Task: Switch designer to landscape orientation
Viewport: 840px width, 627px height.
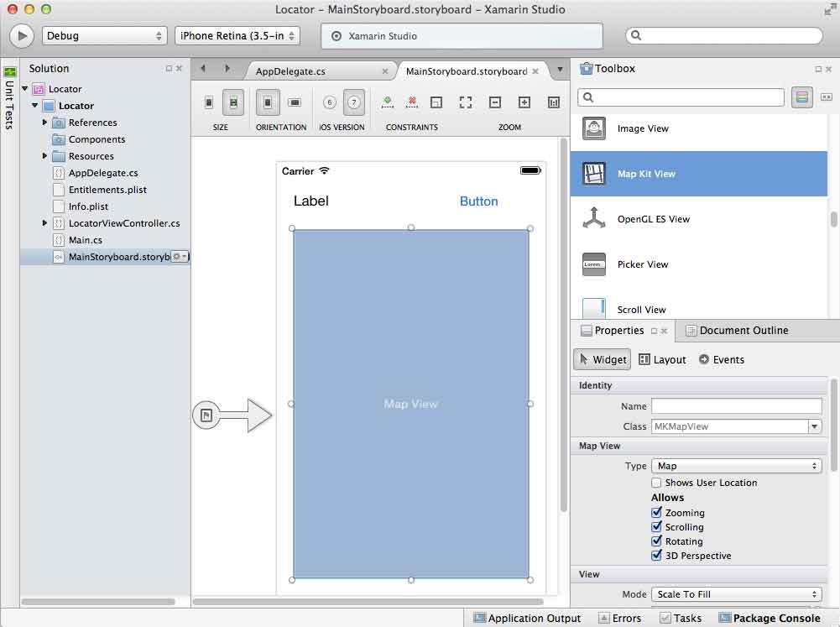Action: click(294, 102)
